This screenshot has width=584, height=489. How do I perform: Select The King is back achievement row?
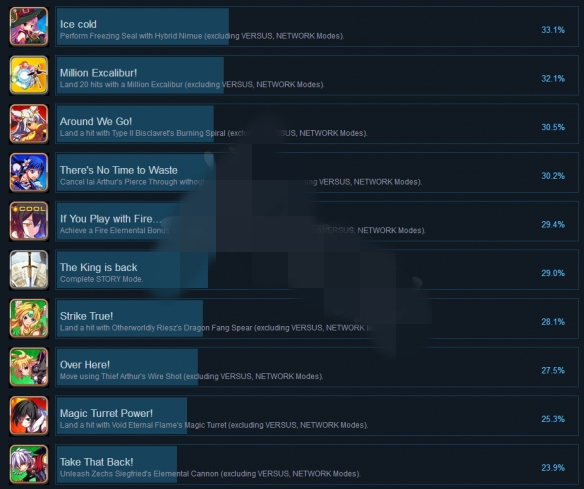tap(317, 270)
